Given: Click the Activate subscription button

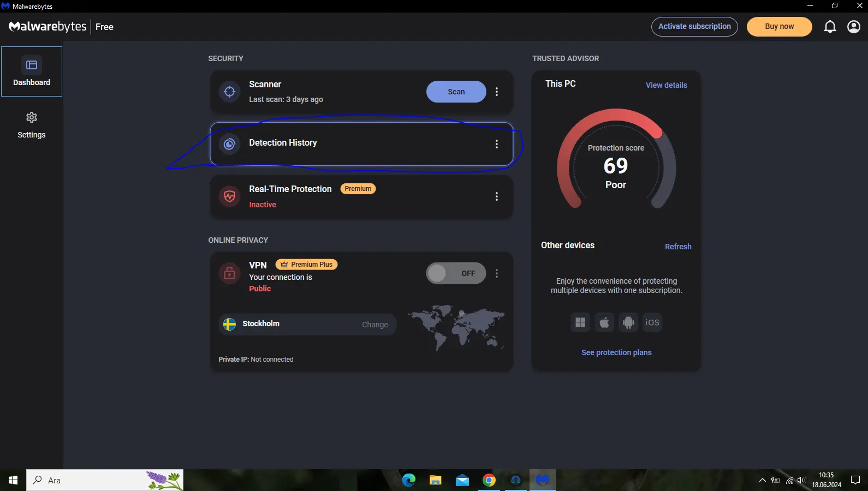Looking at the screenshot, I should coord(694,26).
